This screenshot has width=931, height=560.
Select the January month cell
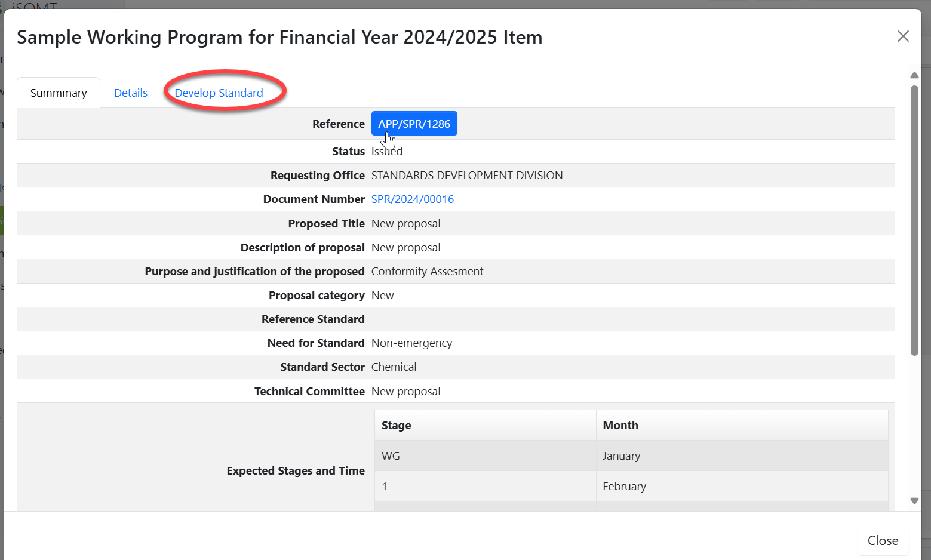[621, 456]
